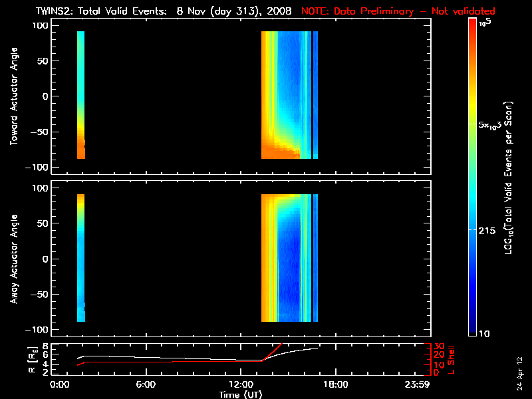Image resolution: width=532 pixels, height=399 pixels.
Task: Click the red 'L Shell' axis label
Action: click(451, 358)
